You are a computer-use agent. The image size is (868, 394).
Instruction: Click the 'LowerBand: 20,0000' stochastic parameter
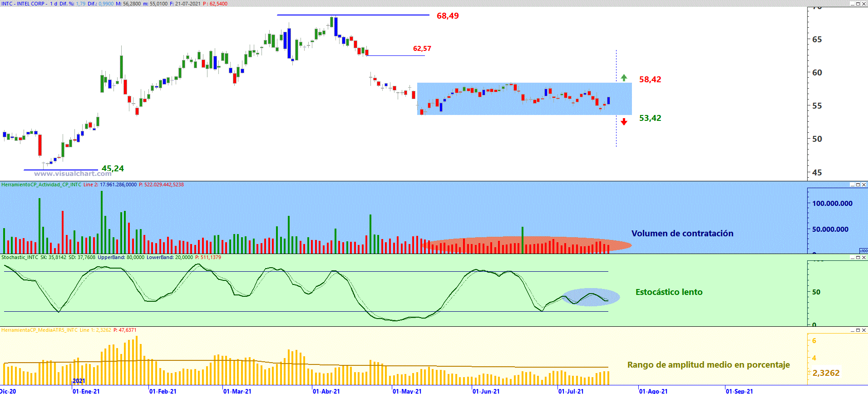point(170,257)
